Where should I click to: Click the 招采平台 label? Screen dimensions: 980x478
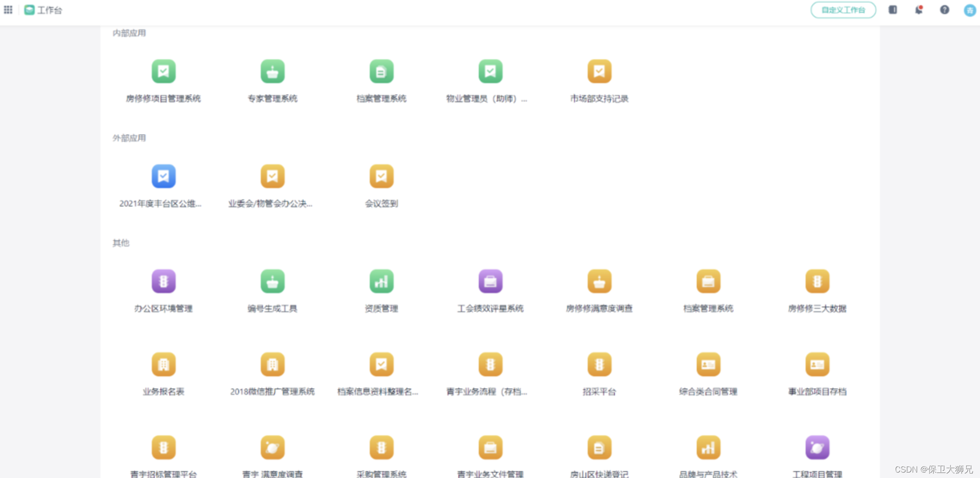pos(599,392)
